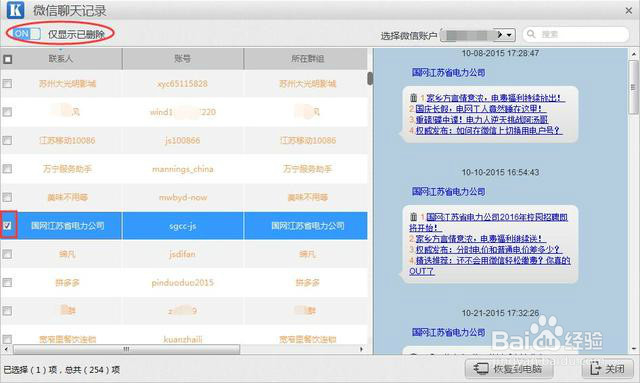
Task: Click the horizontal scrollbar right arrow
Action: (x=361, y=349)
